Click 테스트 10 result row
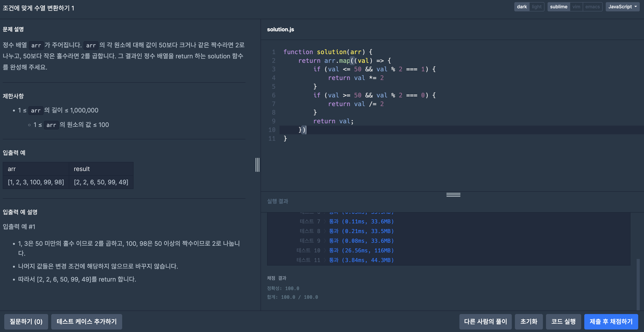 point(345,250)
